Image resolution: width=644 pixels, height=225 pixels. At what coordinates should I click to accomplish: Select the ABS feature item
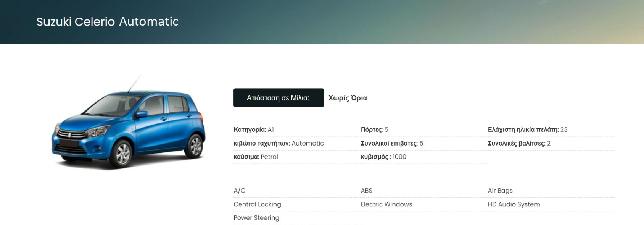(366, 190)
